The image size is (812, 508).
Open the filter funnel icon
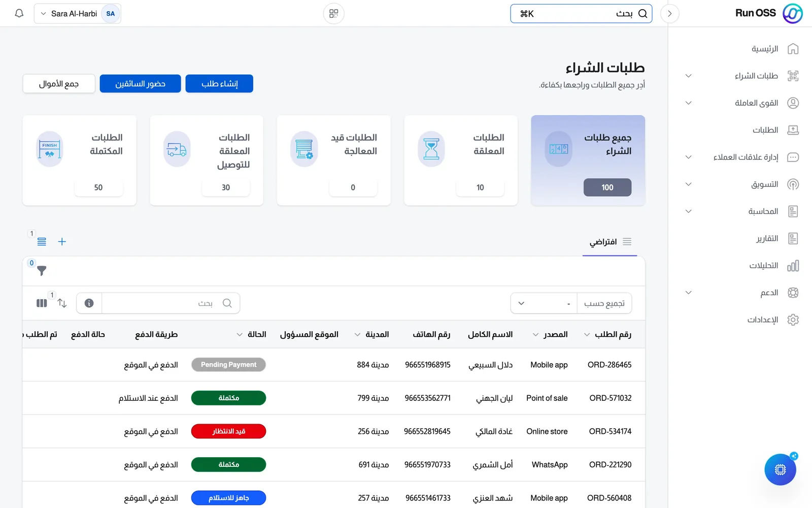pyautogui.click(x=42, y=271)
